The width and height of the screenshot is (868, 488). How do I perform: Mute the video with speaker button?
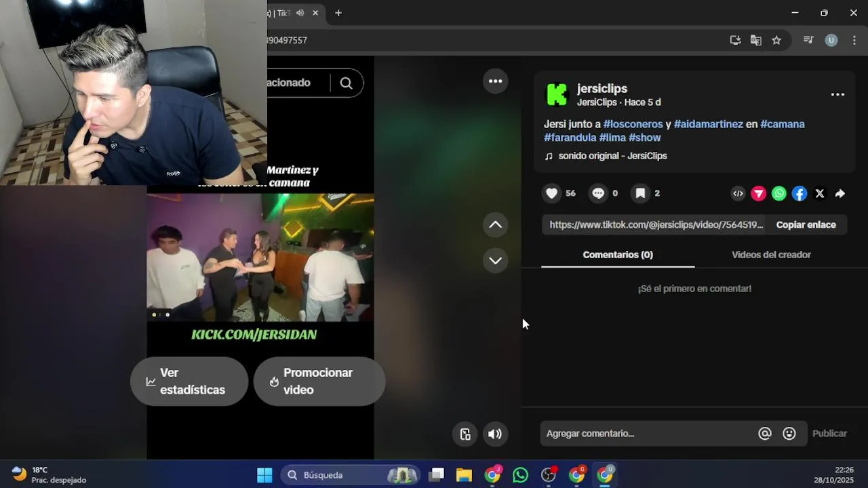click(495, 434)
